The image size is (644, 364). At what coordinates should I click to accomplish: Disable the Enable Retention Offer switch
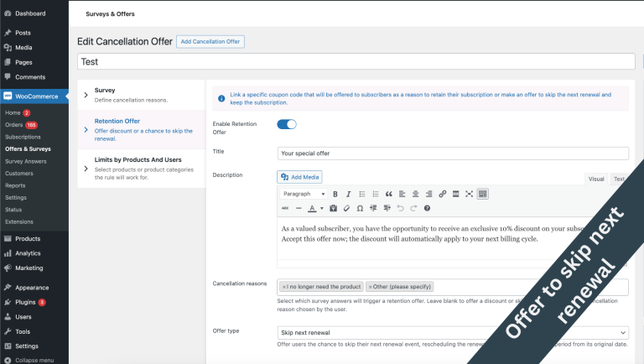pyautogui.click(x=287, y=124)
